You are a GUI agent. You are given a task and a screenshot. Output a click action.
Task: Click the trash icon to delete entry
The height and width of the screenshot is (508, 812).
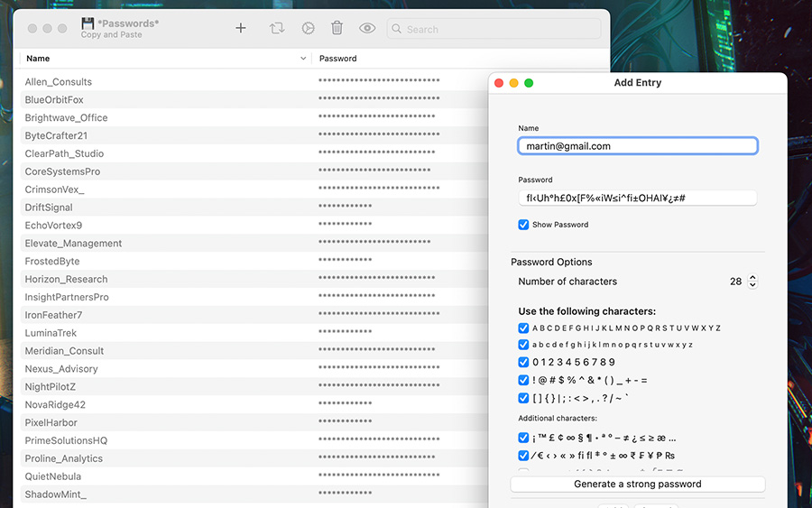(x=337, y=28)
